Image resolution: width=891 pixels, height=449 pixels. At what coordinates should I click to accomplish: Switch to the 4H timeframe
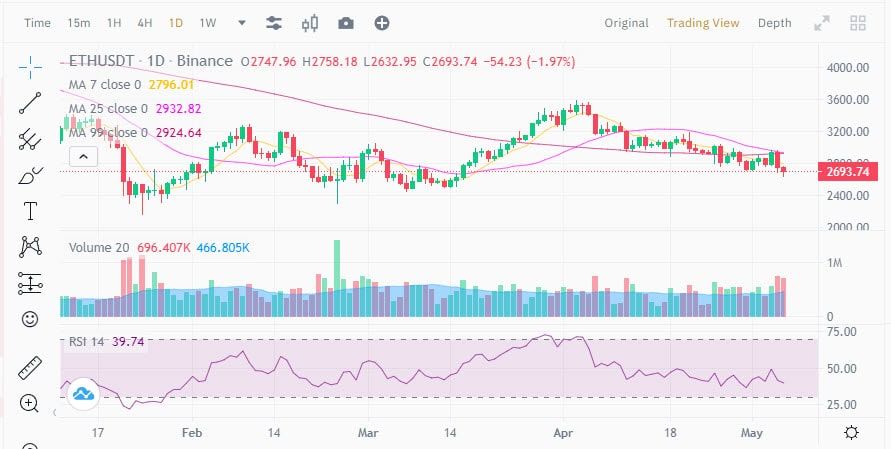(144, 23)
